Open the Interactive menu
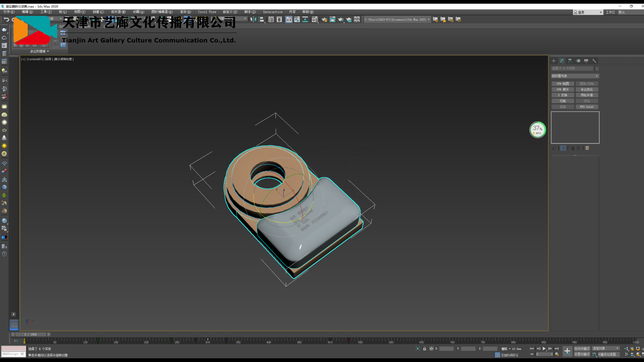 272,12
